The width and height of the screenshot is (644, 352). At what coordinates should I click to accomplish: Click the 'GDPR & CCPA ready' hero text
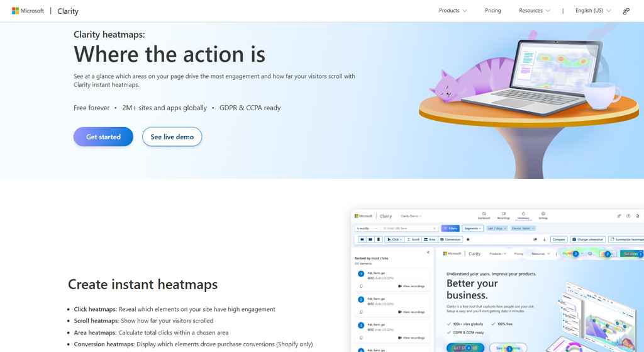click(x=250, y=108)
